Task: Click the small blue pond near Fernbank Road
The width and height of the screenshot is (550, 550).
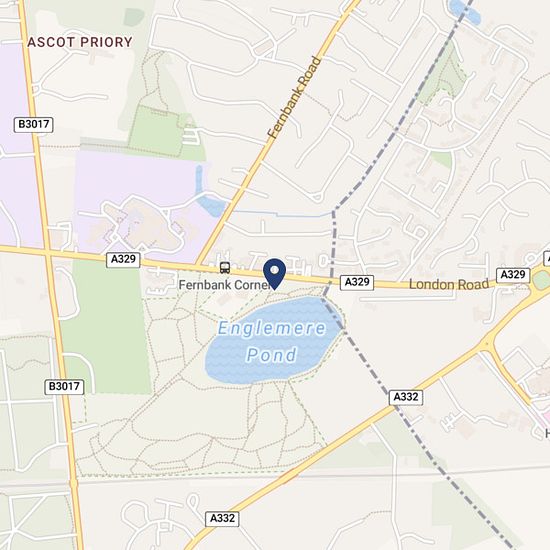Action: pyautogui.click(x=210, y=205)
